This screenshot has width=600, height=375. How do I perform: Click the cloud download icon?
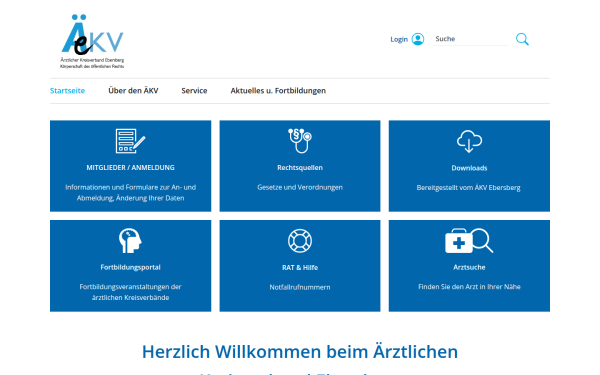tap(469, 141)
